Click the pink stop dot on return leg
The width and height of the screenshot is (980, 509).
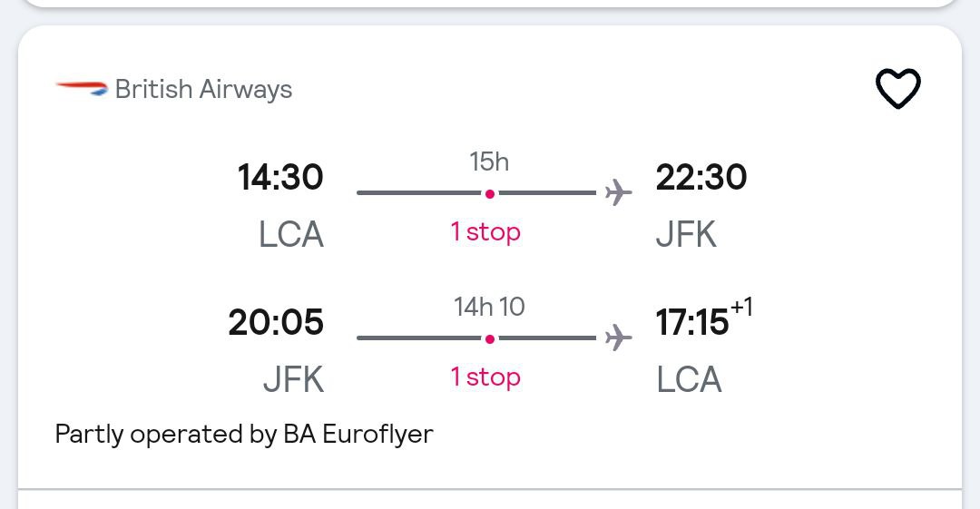490,339
